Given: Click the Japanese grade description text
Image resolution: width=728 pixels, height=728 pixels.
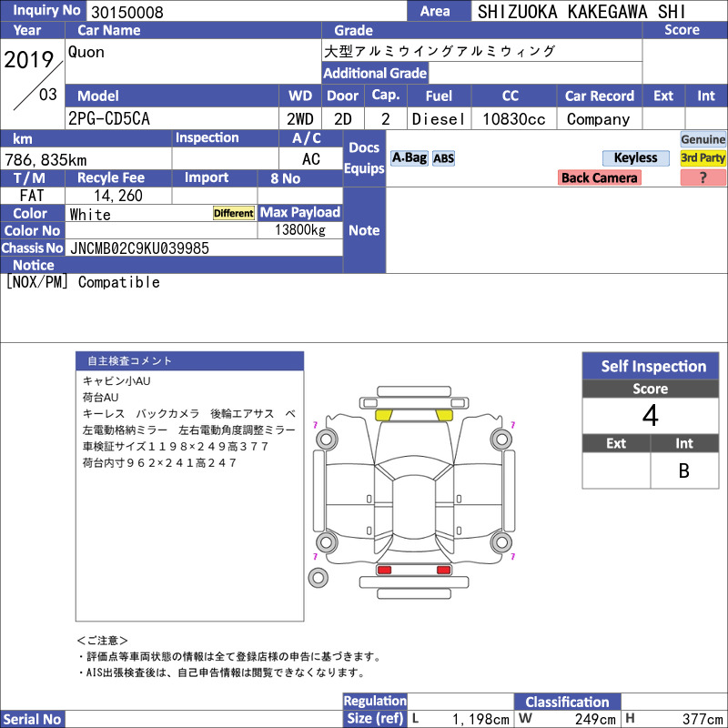Looking at the screenshot, I should (440, 51).
